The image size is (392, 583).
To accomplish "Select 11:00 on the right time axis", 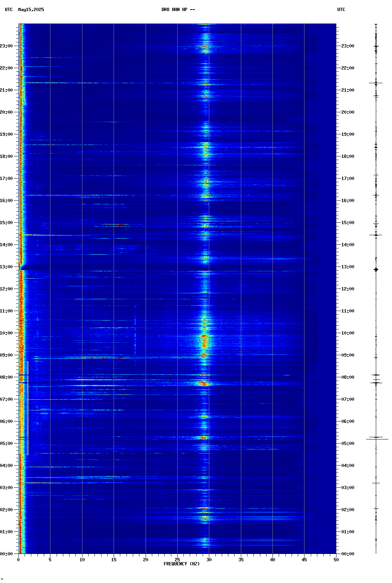I will pyautogui.click(x=348, y=311).
